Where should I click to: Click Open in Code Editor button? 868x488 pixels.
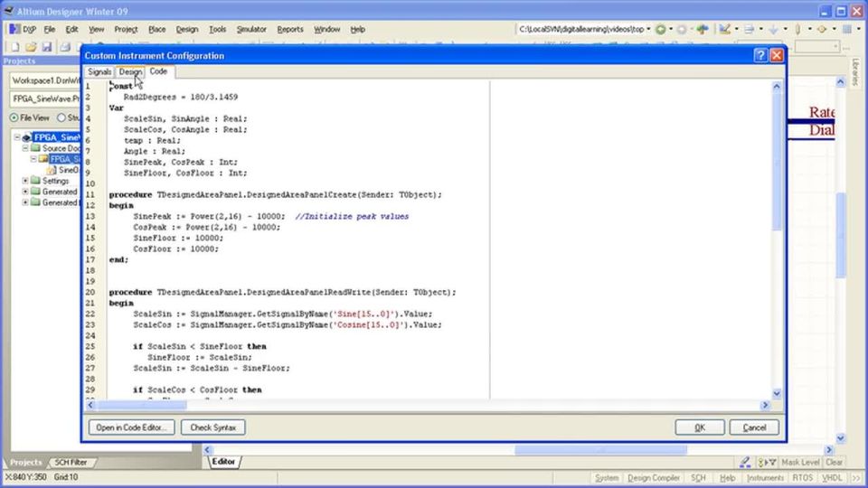click(x=131, y=427)
